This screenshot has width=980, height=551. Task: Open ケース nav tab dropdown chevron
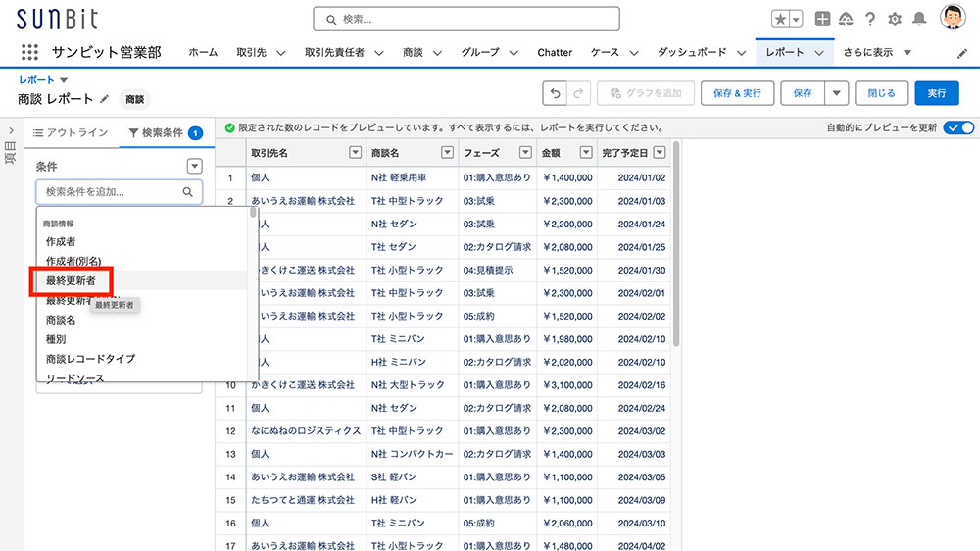click(x=634, y=53)
